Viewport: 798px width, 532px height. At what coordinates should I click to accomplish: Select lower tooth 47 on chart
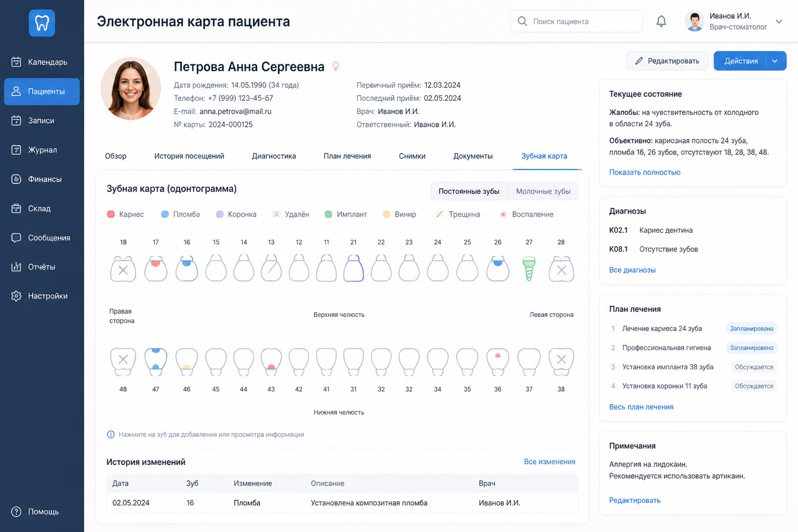[156, 362]
